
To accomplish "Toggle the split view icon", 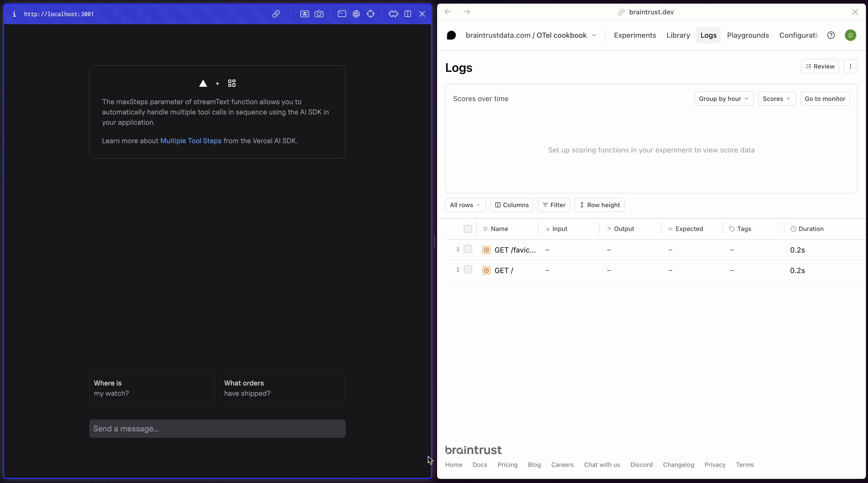I will click(x=408, y=14).
